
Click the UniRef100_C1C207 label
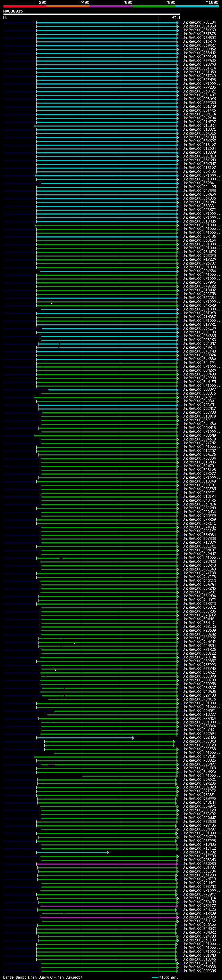pos(199,451)
